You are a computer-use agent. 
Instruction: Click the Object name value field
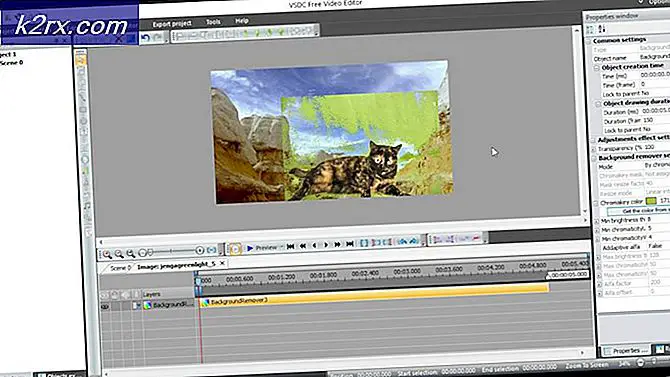point(655,56)
